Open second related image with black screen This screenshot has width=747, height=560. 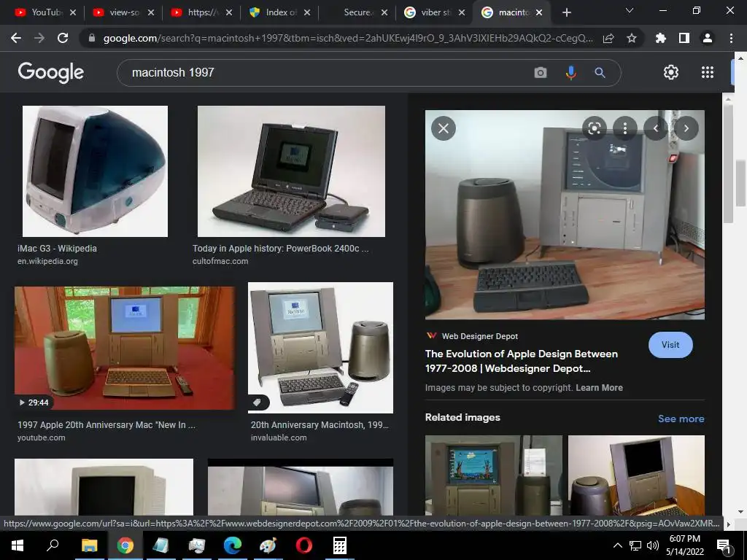tap(636, 475)
